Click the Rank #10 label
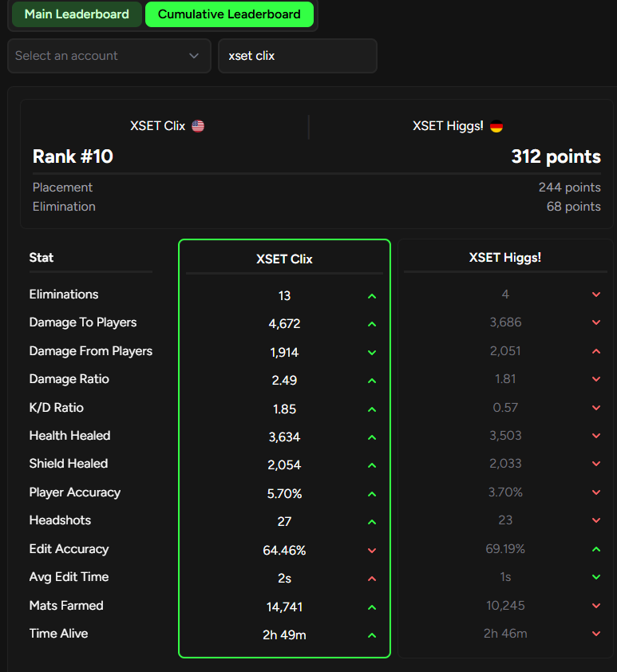Image resolution: width=617 pixels, height=672 pixels. (x=73, y=156)
